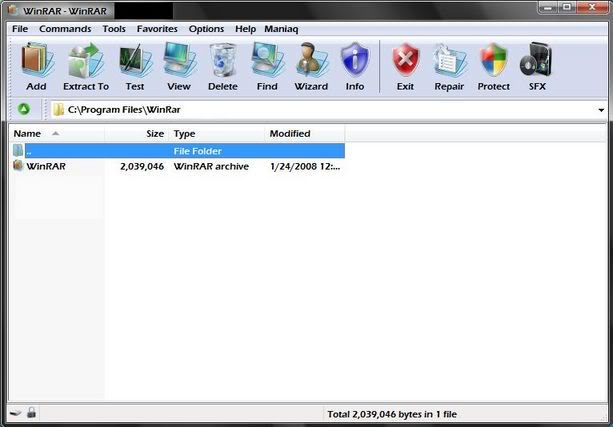Screen dimensions: 613x427
Task: Click the red Exit shield icon
Action: point(405,61)
